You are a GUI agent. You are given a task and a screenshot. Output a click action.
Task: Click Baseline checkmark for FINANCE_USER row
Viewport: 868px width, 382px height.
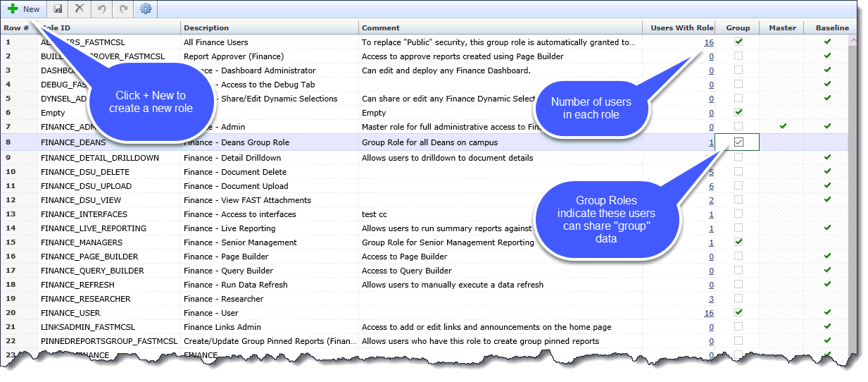click(x=827, y=312)
